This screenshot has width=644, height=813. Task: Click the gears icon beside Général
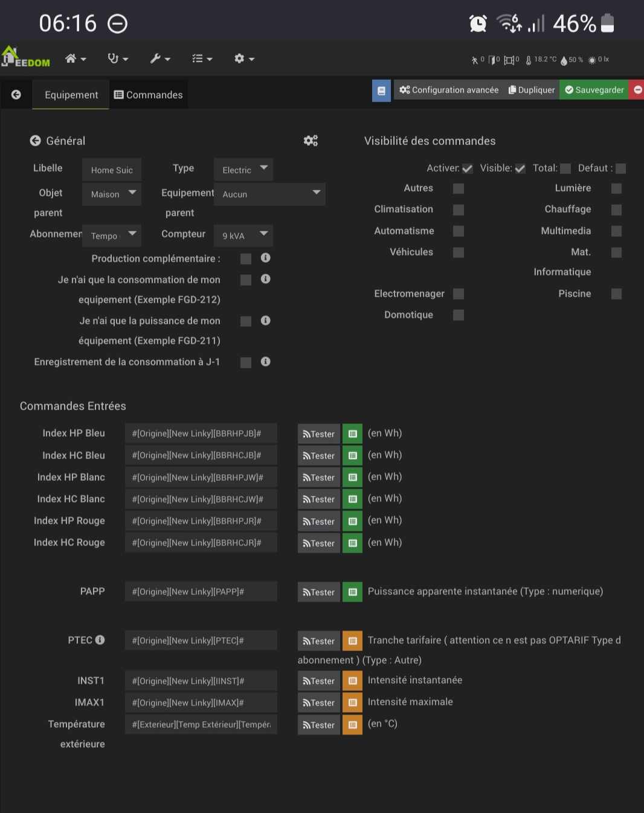(311, 141)
